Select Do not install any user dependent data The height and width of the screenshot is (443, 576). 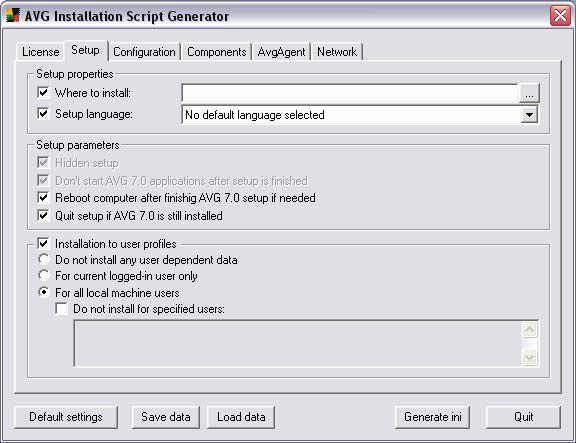click(44, 259)
